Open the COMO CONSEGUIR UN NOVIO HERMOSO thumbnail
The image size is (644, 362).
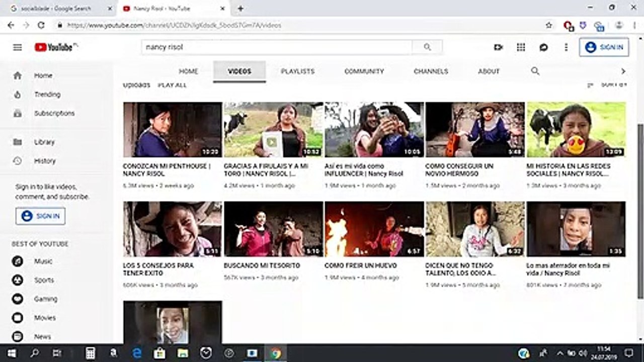[x=475, y=130]
